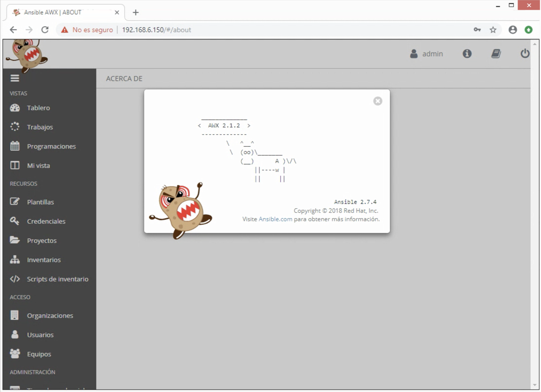Close the About dialog with X icon
Image resolution: width=541 pixels, height=392 pixels.
(378, 101)
